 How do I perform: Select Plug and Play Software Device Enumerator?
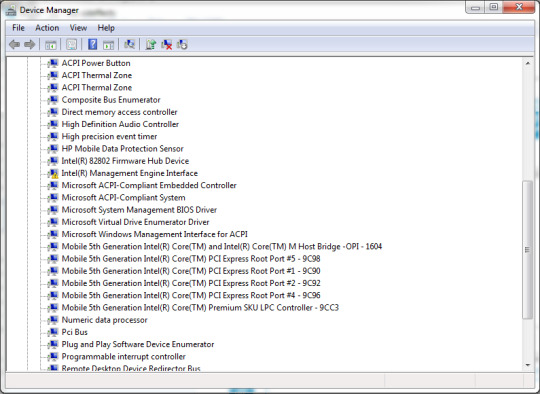138,344
